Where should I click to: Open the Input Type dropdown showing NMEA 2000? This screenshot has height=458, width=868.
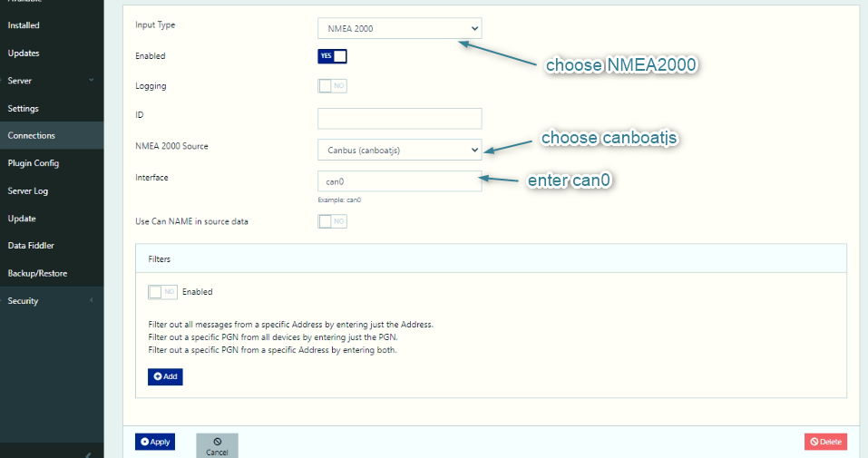point(400,28)
